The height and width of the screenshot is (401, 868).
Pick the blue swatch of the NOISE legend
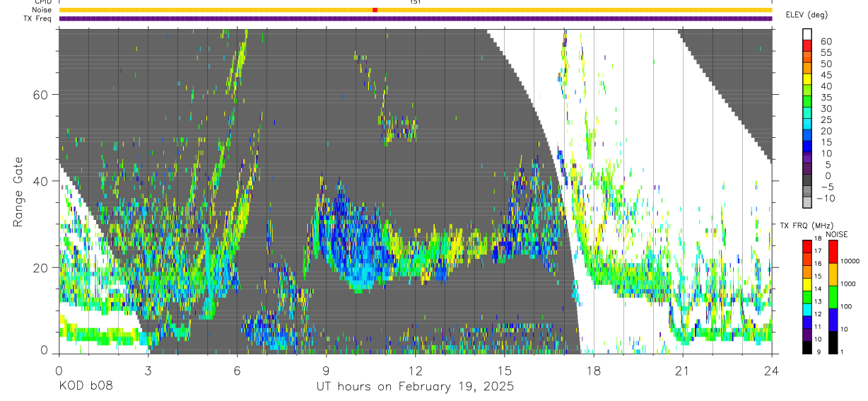coord(833,319)
